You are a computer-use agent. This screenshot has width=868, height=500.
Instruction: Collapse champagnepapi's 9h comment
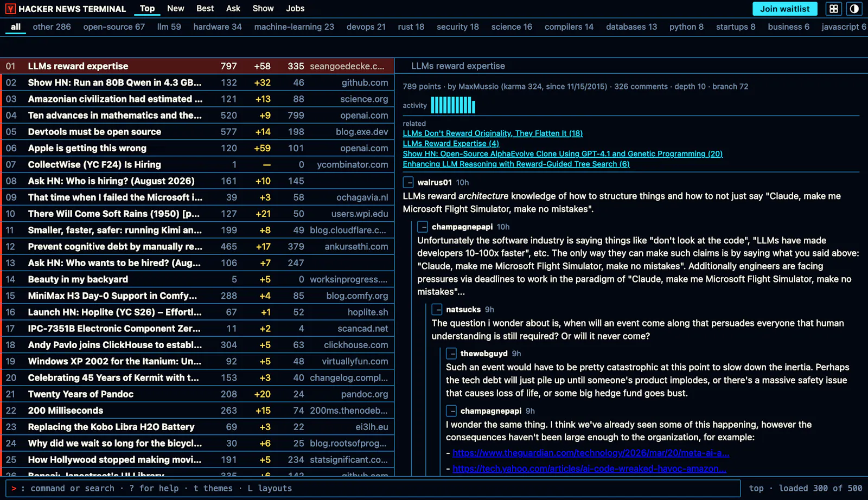451,411
